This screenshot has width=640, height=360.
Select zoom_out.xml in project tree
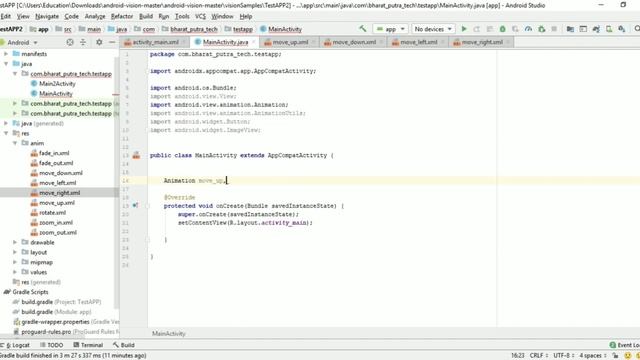[x=58, y=232]
